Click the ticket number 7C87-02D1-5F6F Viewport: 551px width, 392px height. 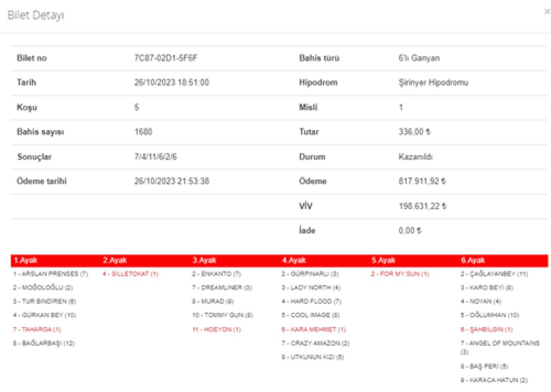(166, 59)
